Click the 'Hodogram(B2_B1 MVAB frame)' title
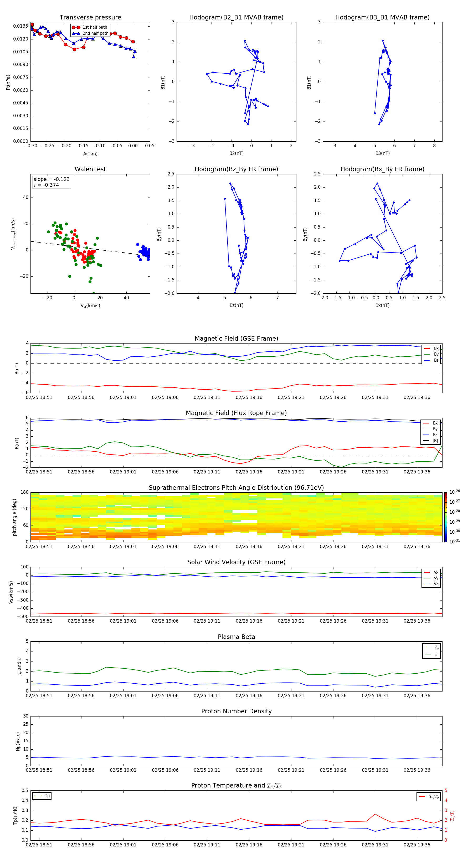Viewport: 473px width, 868px height. coord(236,18)
